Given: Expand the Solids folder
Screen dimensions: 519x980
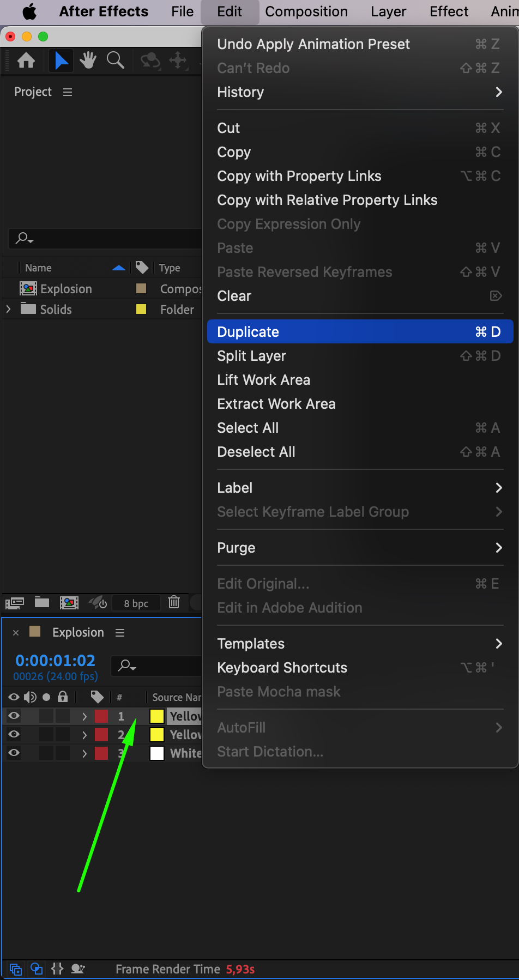Looking at the screenshot, I should pyautogui.click(x=8, y=309).
